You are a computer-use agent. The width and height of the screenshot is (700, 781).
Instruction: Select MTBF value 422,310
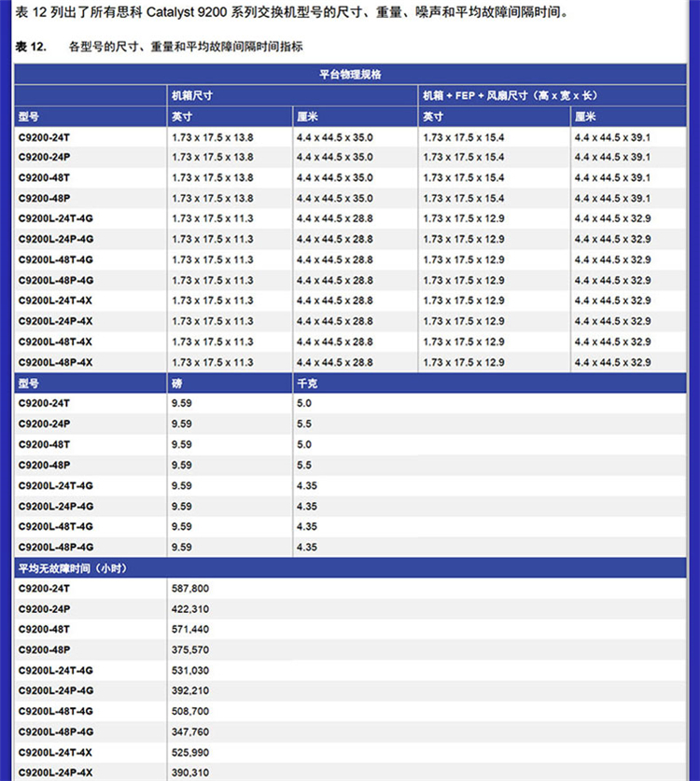191,609
